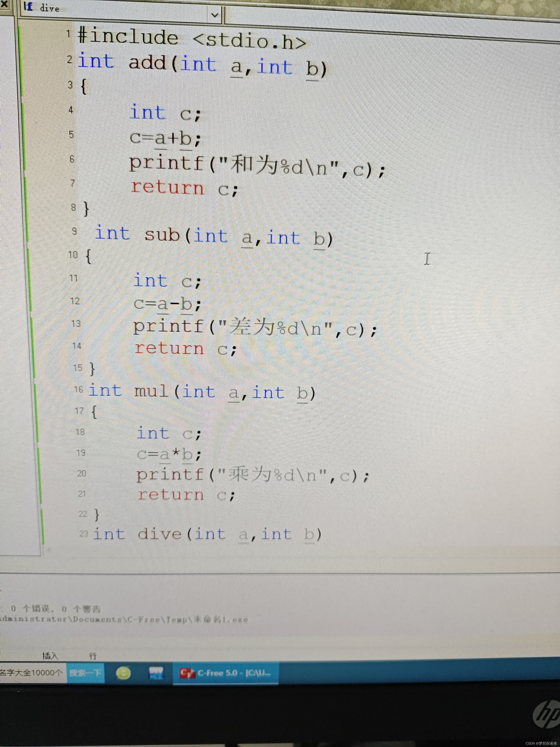
Task: Click the C-Free 5.0 taskbar button
Action: click(226, 673)
